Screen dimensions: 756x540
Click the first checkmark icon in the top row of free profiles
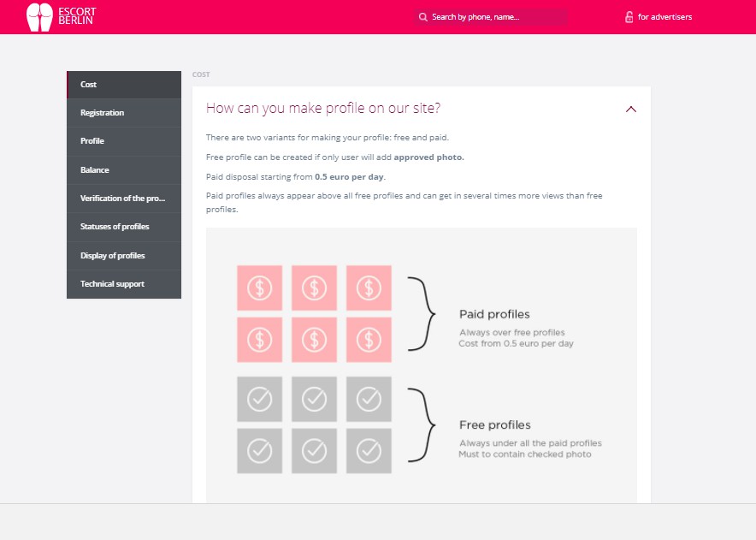[259, 399]
